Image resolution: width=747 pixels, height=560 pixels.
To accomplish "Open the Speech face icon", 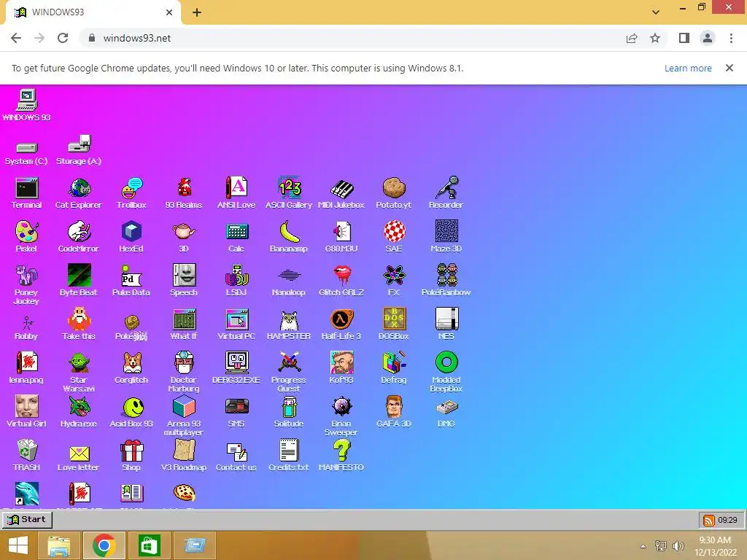I will 184,281.
